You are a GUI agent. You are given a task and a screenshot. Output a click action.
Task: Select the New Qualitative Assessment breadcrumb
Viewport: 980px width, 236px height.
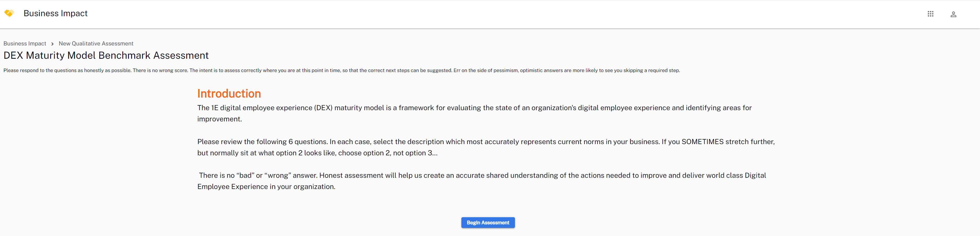point(96,44)
